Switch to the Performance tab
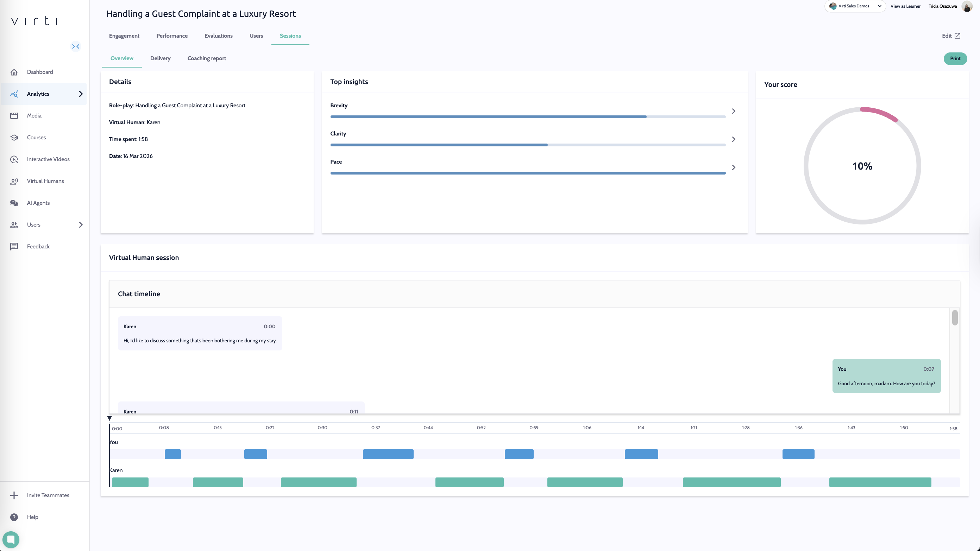 pos(172,36)
